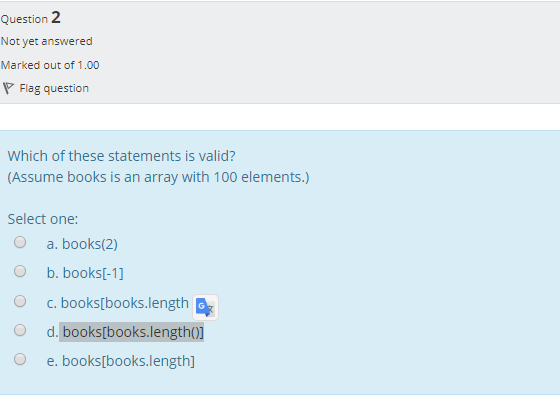
Task: Select radio button for option c. books[books.length
Action: point(20,301)
